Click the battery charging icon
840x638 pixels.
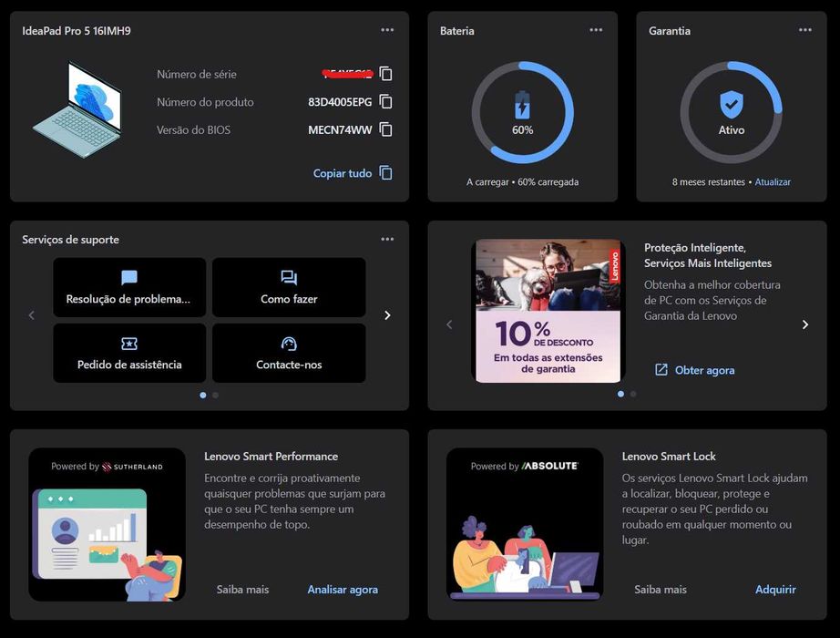point(522,105)
